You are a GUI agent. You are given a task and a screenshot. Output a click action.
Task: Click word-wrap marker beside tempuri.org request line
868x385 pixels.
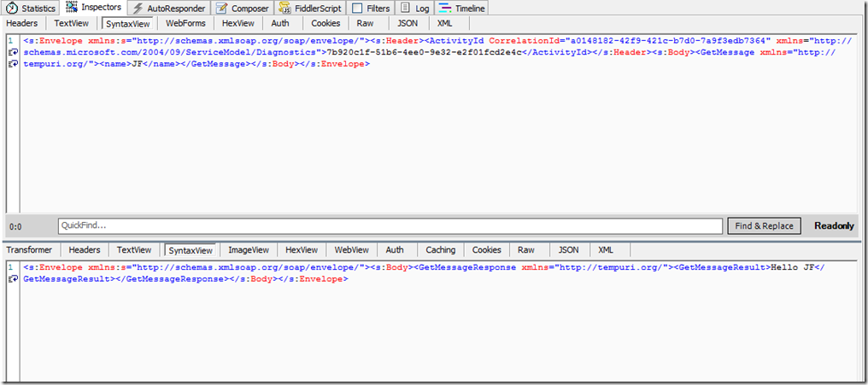14,64
